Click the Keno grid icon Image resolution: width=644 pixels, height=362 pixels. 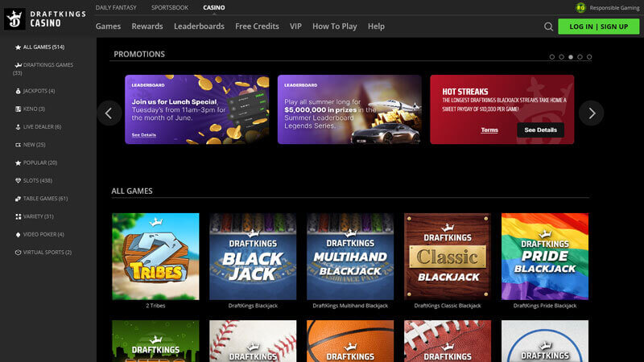18,109
